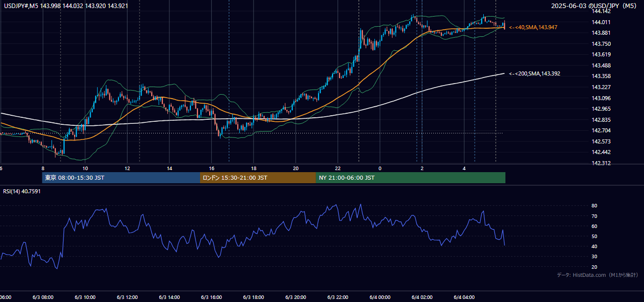The height and width of the screenshot is (302, 644).
Task: Click the 6/3 20:00 date label at bottom
Action: pos(295,297)
